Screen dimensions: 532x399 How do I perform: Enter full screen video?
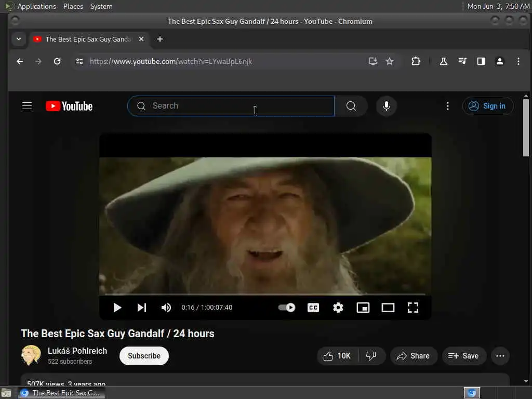(x=413, y=308)
